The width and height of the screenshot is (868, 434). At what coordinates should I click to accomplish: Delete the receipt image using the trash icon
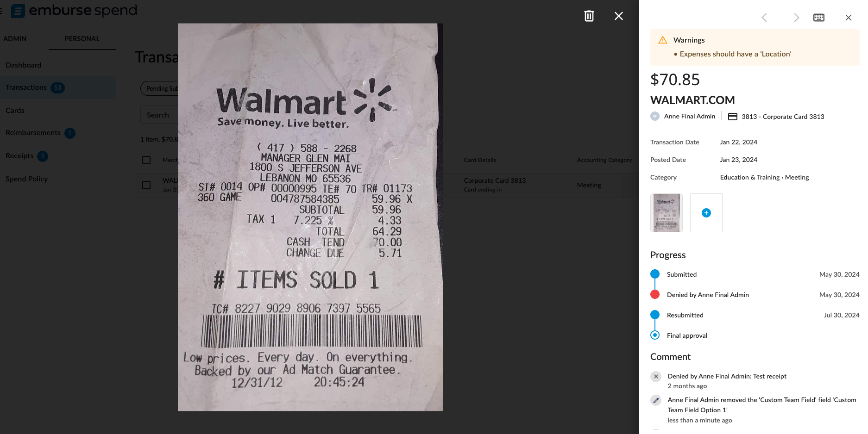589,16
